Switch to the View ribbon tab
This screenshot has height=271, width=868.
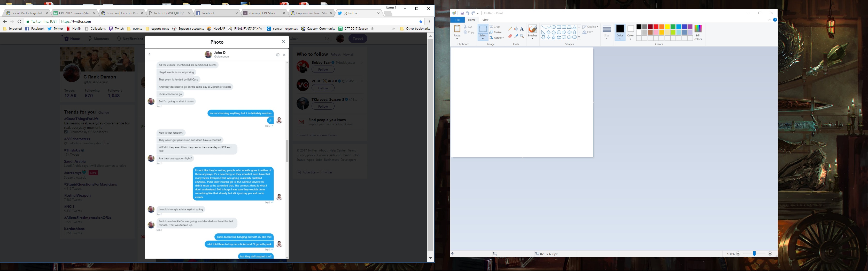(x=485, y=20)
